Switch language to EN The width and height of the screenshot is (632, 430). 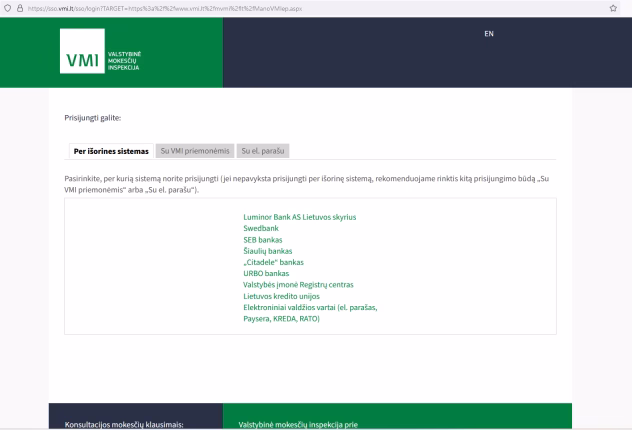click(489, 34)
